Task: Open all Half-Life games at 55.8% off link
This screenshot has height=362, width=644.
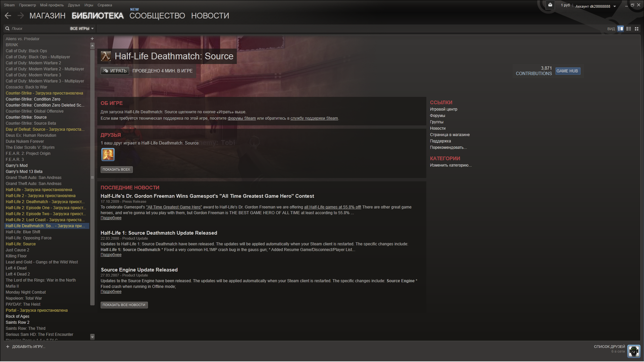Action: tap(332, 207)
